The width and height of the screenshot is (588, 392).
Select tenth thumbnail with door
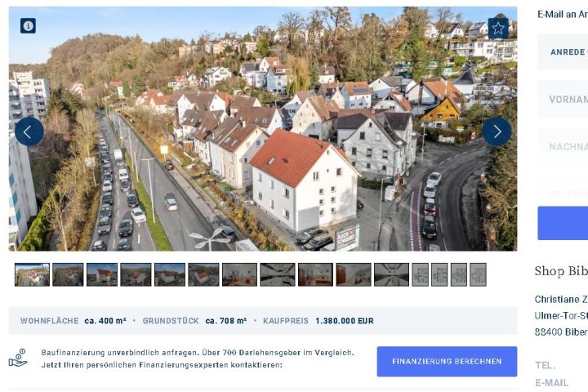354,274
